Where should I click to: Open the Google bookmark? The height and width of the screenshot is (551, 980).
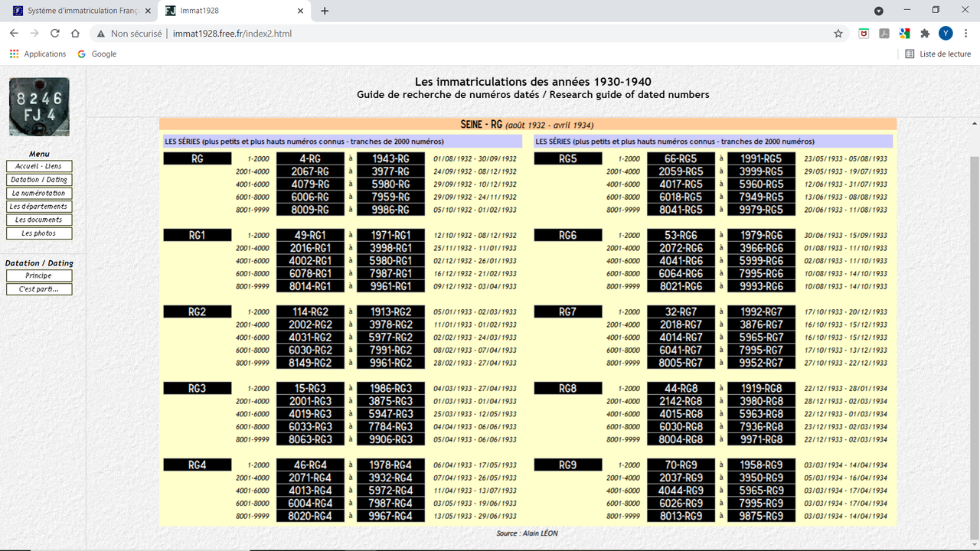[97, 54]
